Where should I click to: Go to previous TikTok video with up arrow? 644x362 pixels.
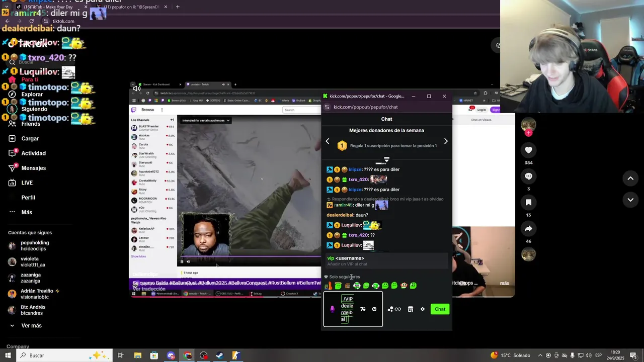(x=630, y=178)
